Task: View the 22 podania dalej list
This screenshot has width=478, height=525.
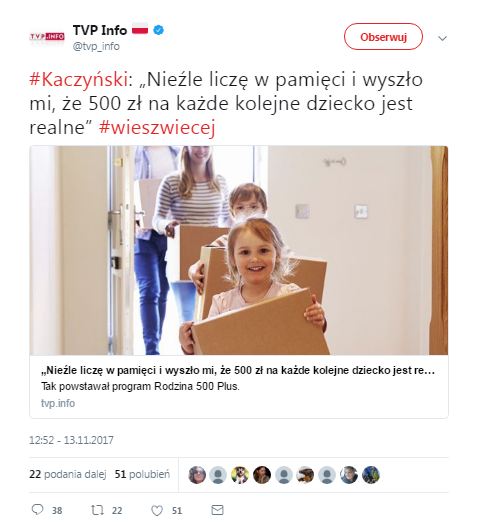Action: [68, 474]
